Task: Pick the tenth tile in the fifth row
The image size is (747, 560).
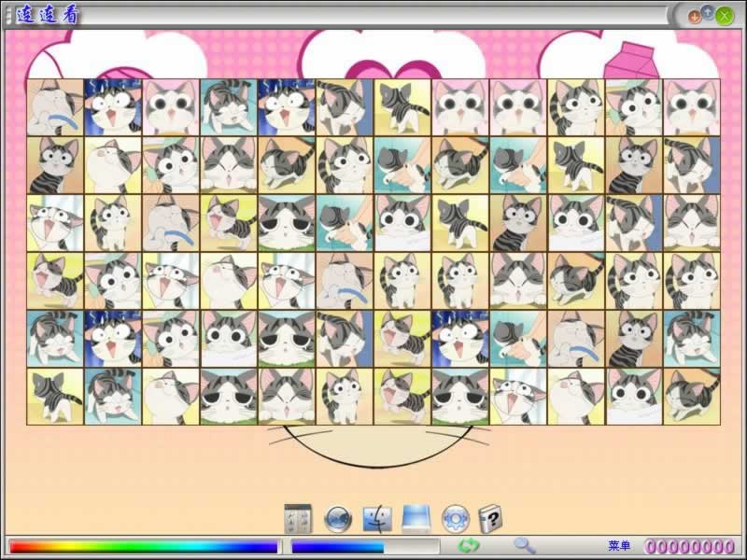Action: pos(576,339)
